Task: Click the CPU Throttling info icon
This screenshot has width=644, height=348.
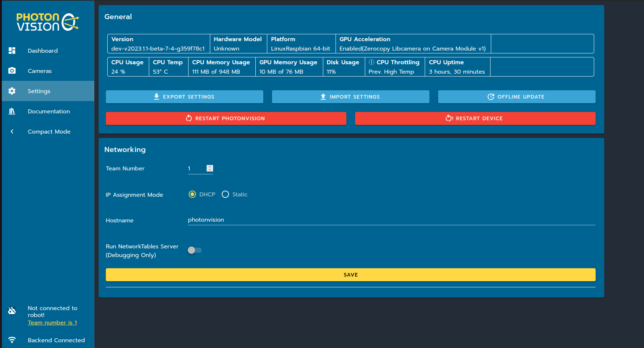Action: [x=371, y=62]
